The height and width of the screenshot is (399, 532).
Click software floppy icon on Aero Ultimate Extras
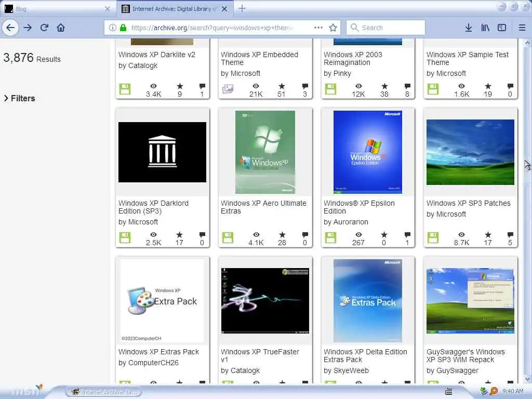click(228, 237)
